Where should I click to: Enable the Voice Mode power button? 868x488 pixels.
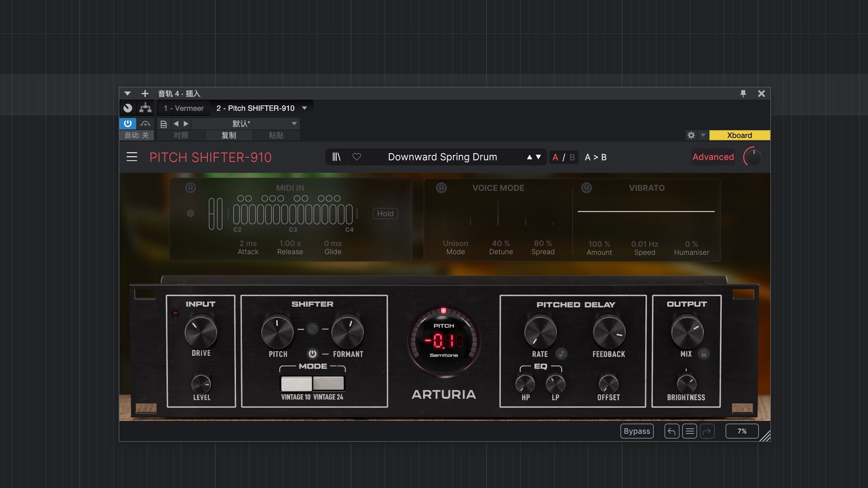pyautogui.click(x=441, y=188)
